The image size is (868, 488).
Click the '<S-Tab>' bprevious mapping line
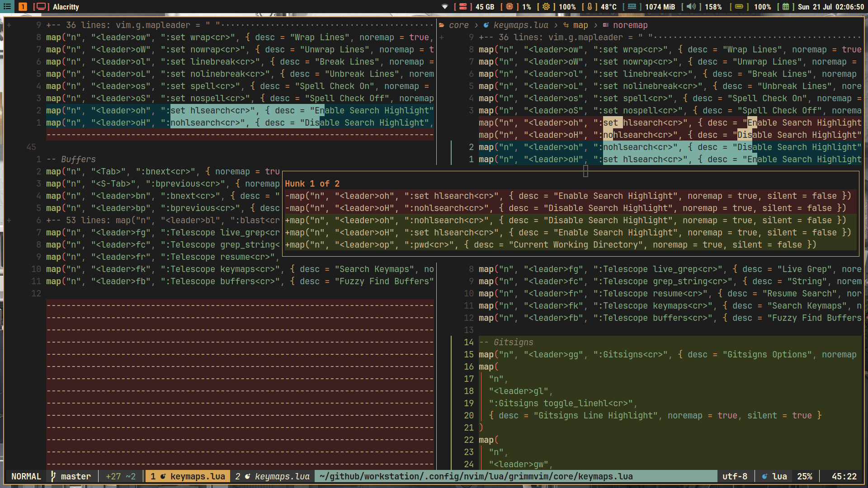pos(163,184)
